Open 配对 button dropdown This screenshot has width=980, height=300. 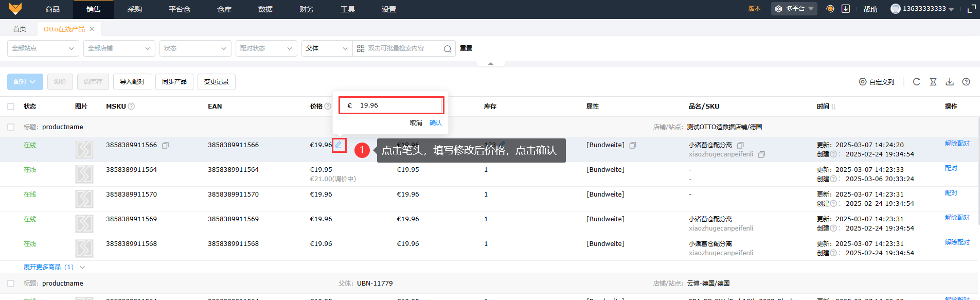pos(25,82)
